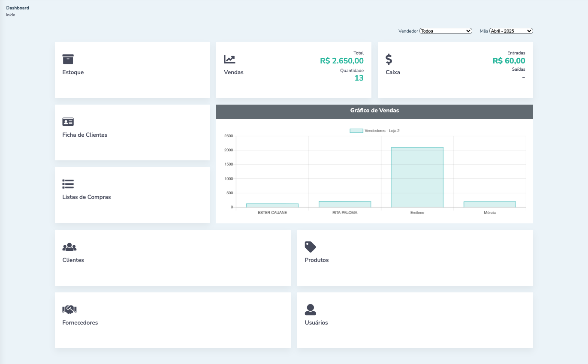Open the Vendedor dropdown showing Todos
This screenshot has height=364, width=588.
tap(446, 31)
